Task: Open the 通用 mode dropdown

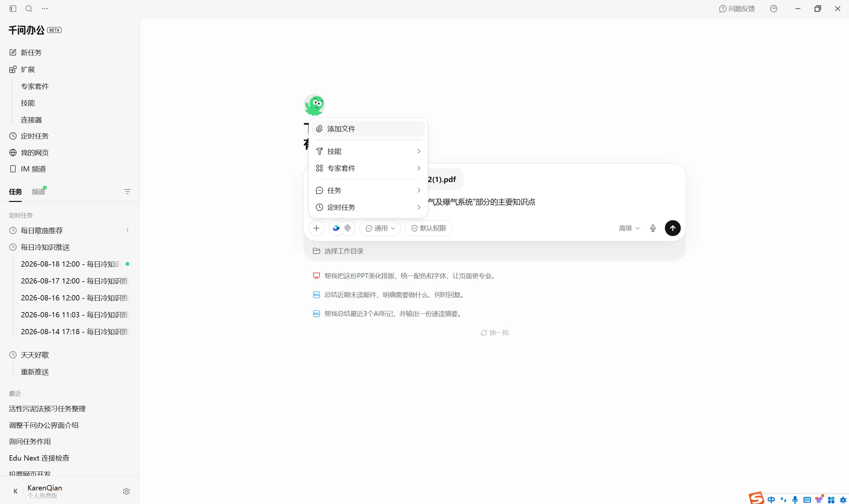Action: (380, 228)
